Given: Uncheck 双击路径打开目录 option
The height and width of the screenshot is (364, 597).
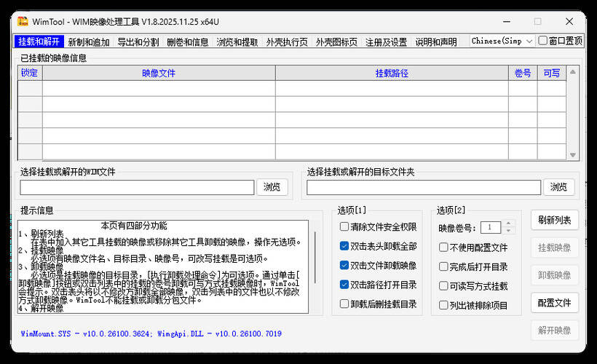Looking at the screenshot, I should [344, 285].
